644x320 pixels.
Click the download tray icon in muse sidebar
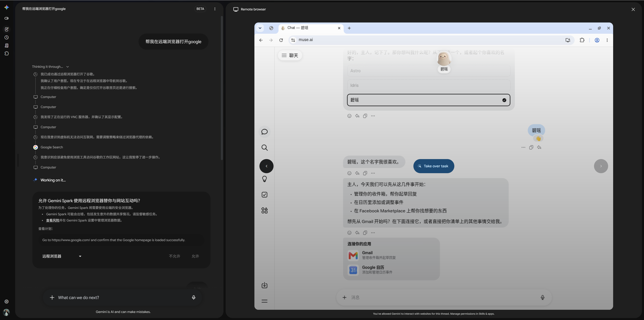click(x=264, y=285)
